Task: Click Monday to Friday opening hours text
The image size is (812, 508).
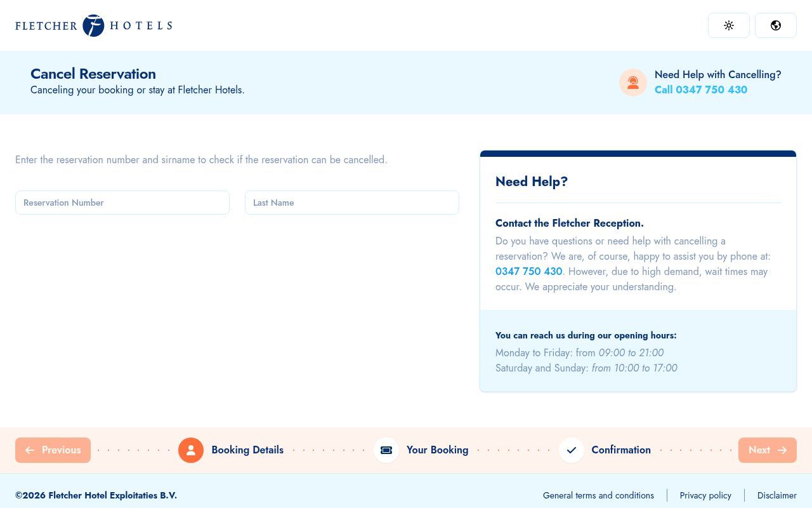Action: click(x=580, y=352)
